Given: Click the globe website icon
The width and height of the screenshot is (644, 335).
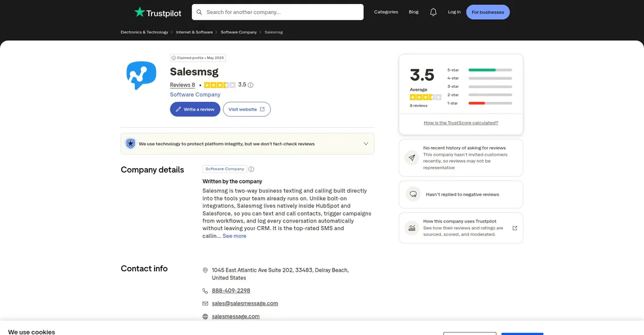Looking at the screenshot, I should 205,316.
